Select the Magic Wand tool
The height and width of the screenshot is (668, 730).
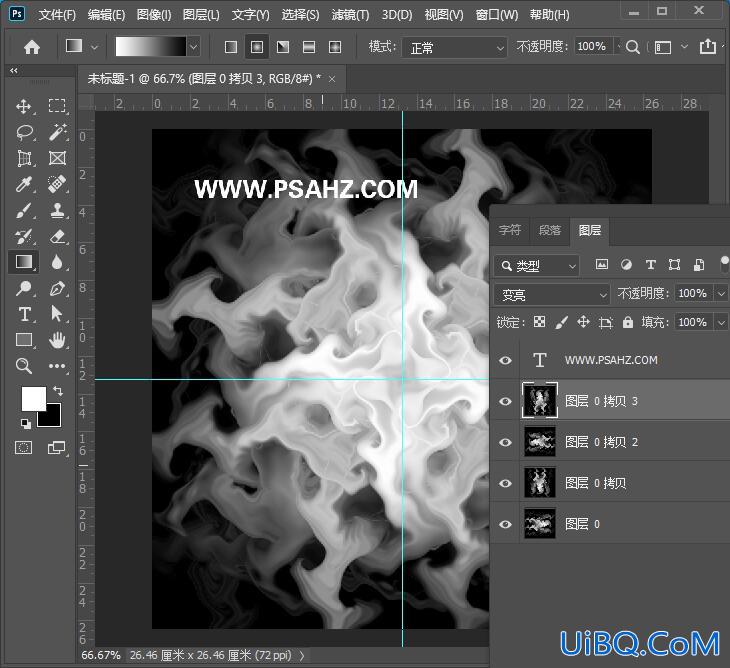57,132
